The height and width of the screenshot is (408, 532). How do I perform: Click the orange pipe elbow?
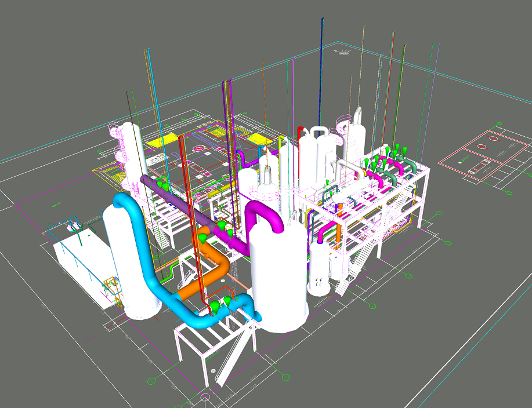219,267
